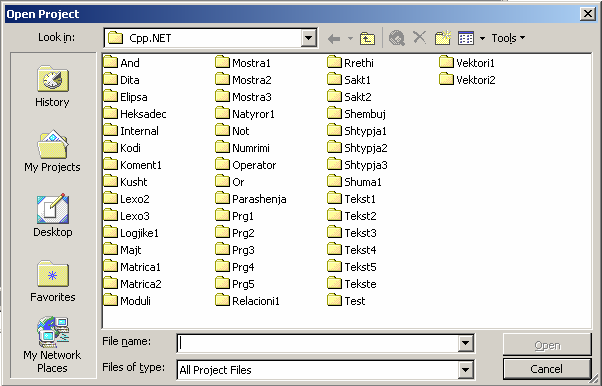
Task: Select the Parashenja folder icon
Action: (x=222, y=198)
